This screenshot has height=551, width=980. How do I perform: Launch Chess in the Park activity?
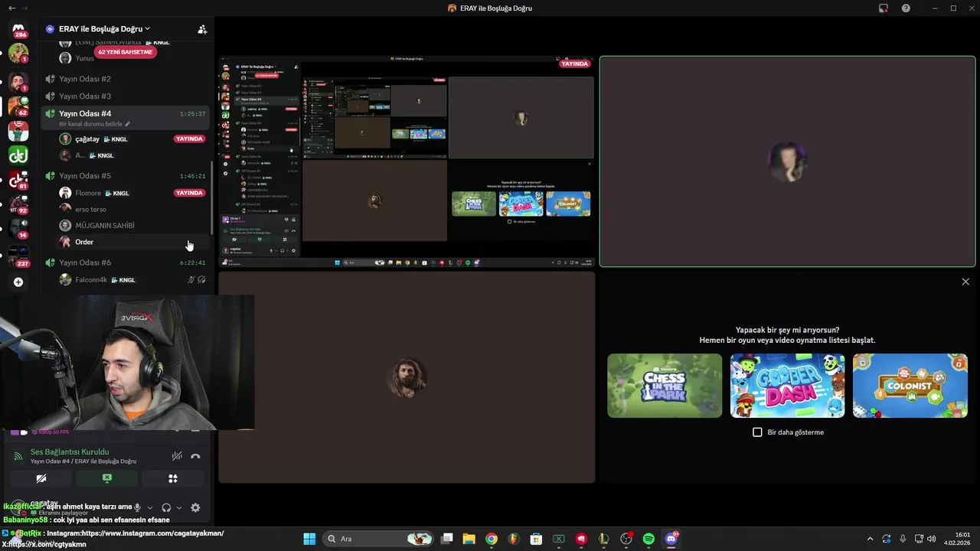[665, 386]
